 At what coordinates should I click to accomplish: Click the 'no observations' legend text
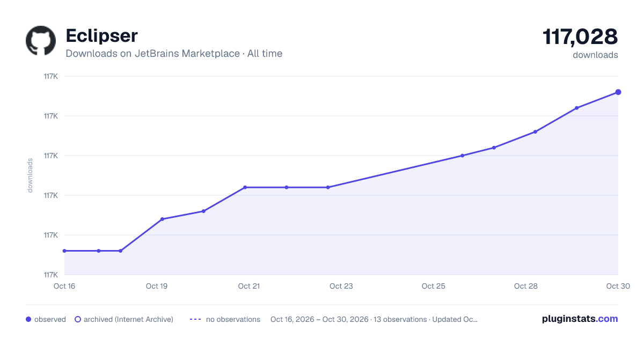pos(233,319)
